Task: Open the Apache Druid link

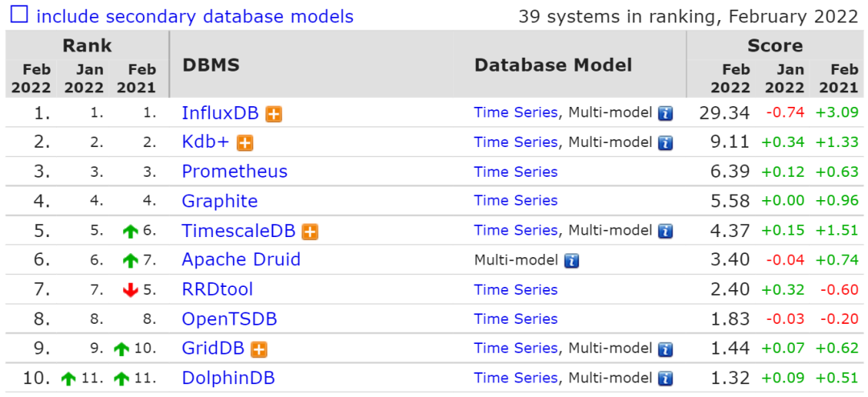Action: 241,259
